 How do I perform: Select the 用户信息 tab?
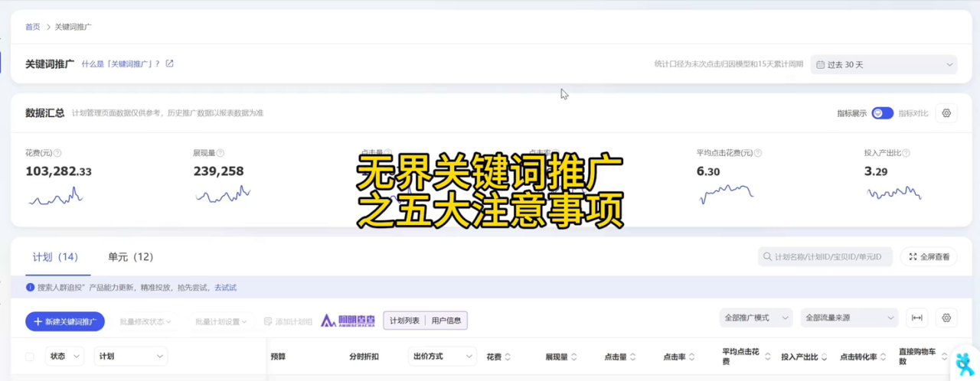[x=446, y=321]
